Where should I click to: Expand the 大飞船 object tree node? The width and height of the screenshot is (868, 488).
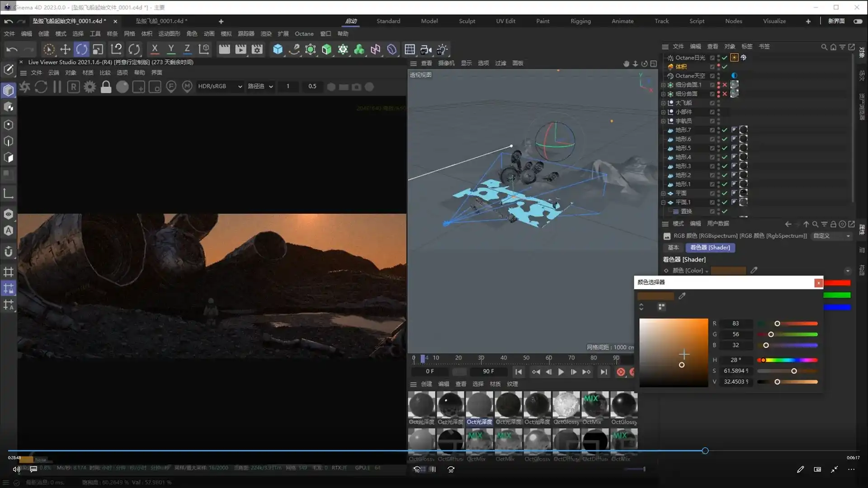click(x=663, y=103)
